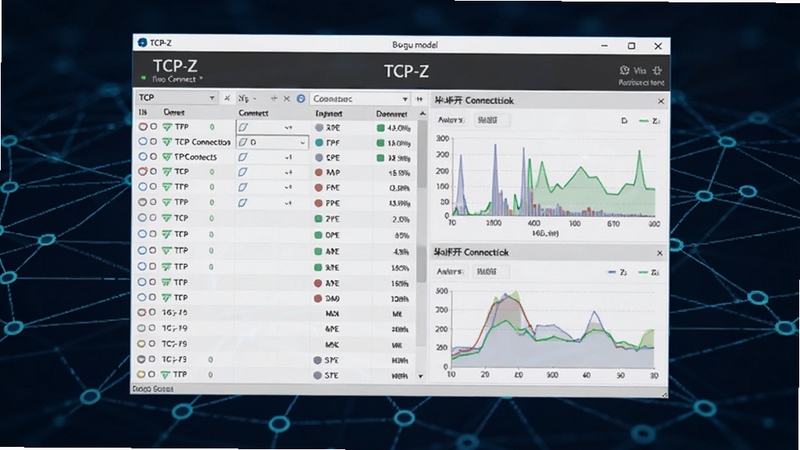Click grey status dot in TPConnects row
Image resolution: width=800 pixels, height=450 pixels.
pos(319,158)
